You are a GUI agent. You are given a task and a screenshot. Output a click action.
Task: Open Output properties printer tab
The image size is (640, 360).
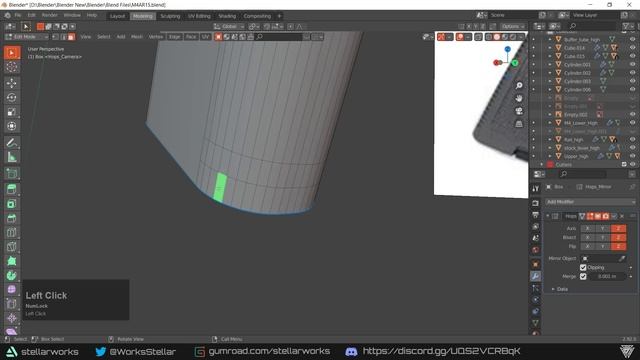coord(536,215)
